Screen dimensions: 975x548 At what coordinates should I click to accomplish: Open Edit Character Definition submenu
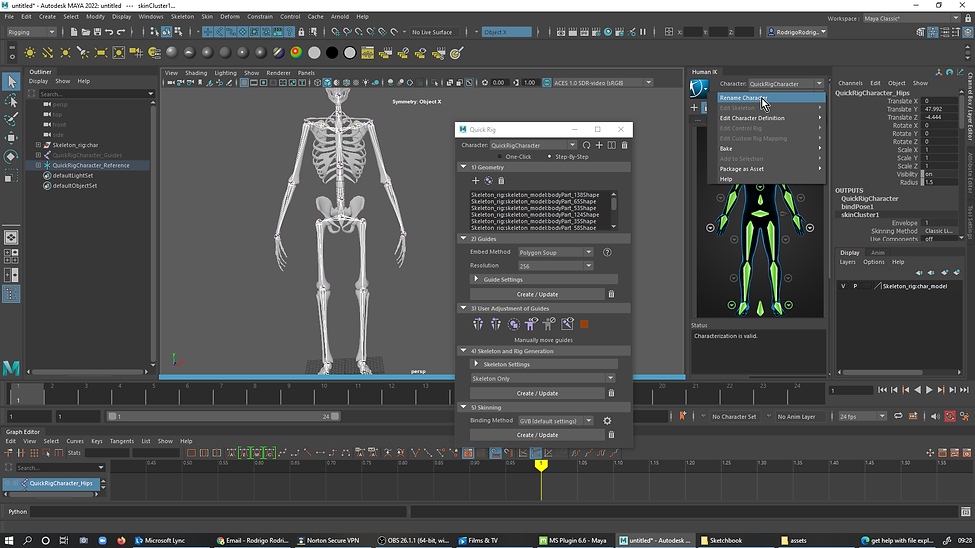770,118
